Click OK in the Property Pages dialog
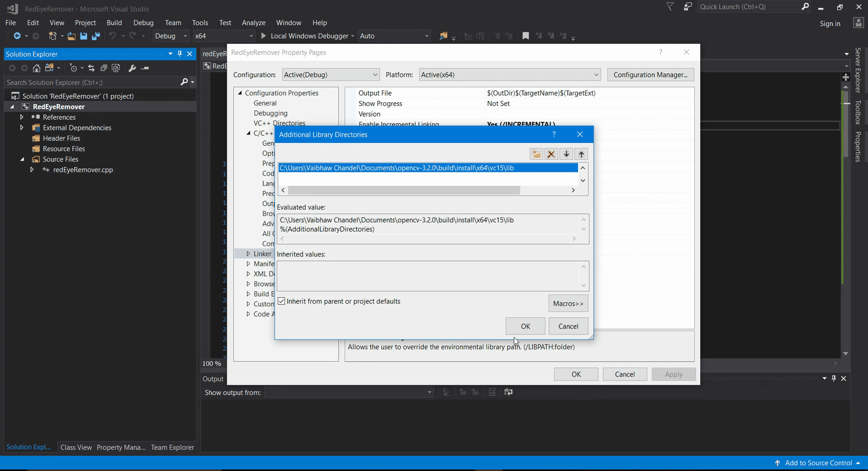Image resolution: width=868 pixels, height=471 pixels. coord(576,374)
